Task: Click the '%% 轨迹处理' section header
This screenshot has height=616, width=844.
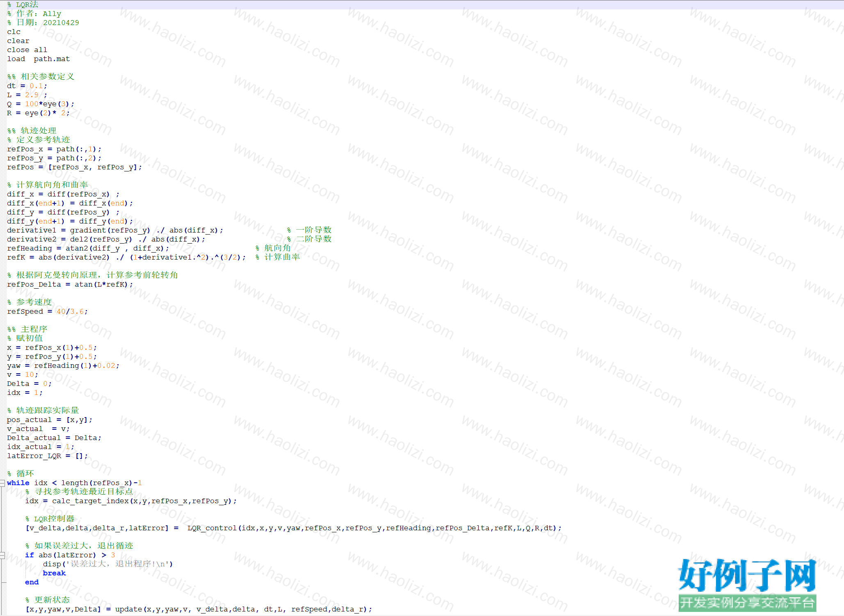Action: [x=32, y=131]
